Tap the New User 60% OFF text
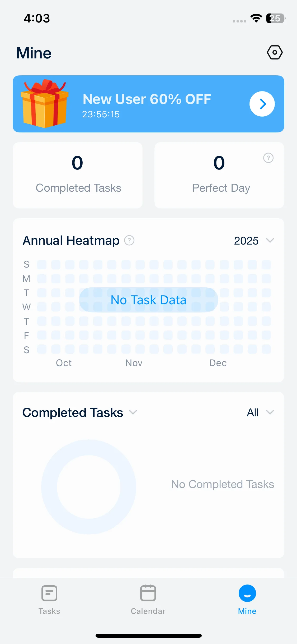 point(147,99)
